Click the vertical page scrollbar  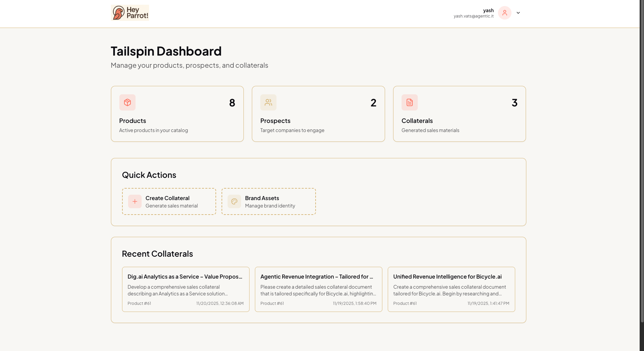pos(642,162)
